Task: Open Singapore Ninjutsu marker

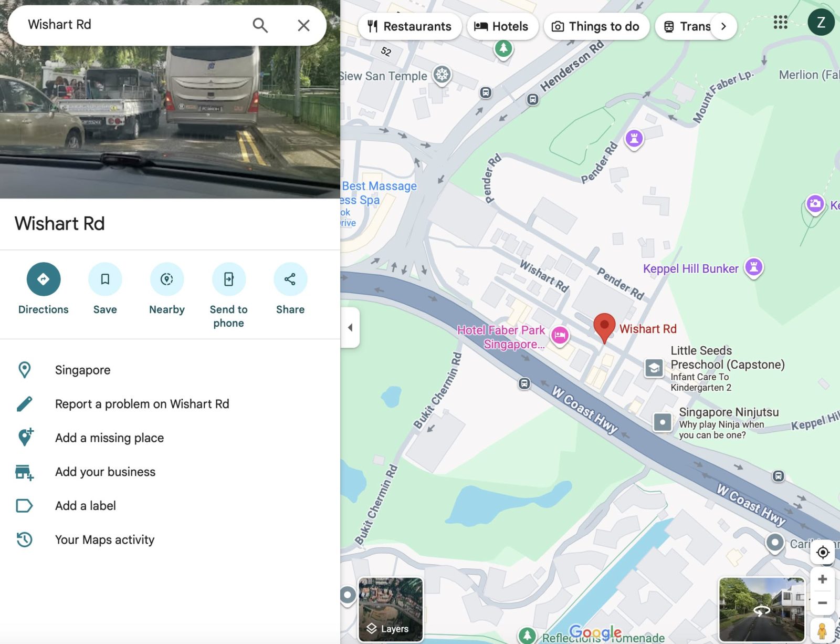Action: pyautogui.click(x=663, y=422)
